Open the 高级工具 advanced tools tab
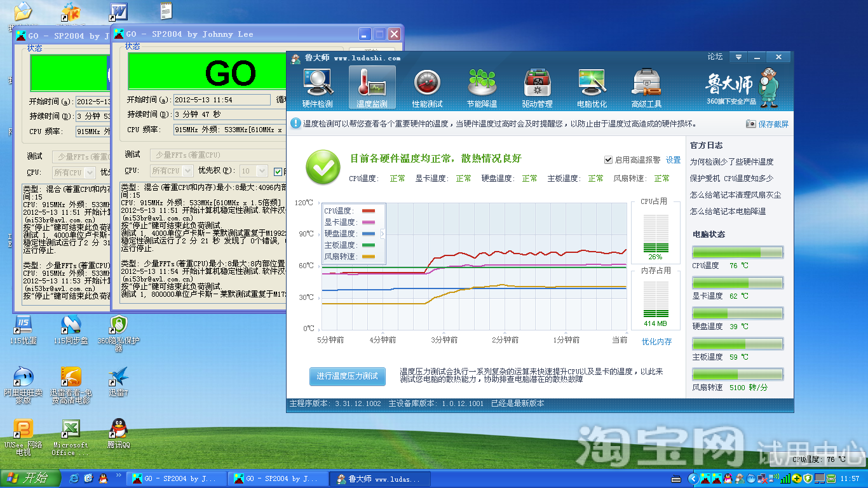 647,88
